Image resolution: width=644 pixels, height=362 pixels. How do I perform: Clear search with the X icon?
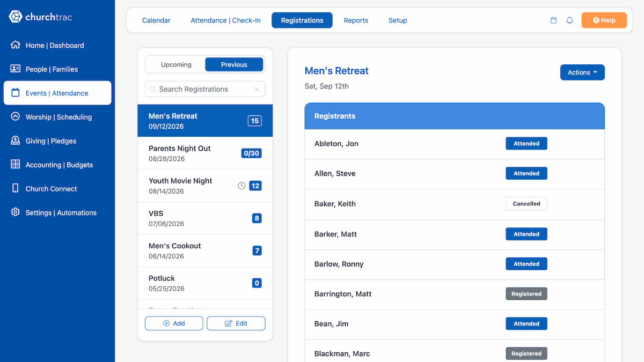[x=257, y=90]
